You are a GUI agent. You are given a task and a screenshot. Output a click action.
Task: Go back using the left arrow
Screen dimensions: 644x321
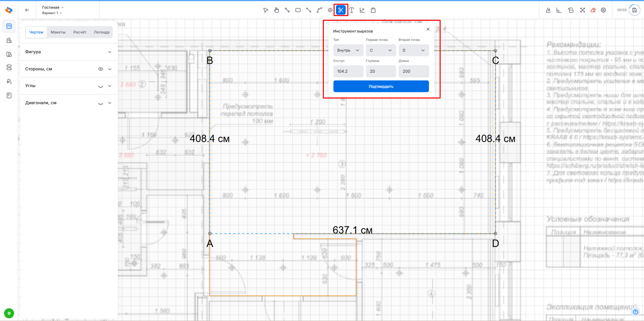coord(27,10)
